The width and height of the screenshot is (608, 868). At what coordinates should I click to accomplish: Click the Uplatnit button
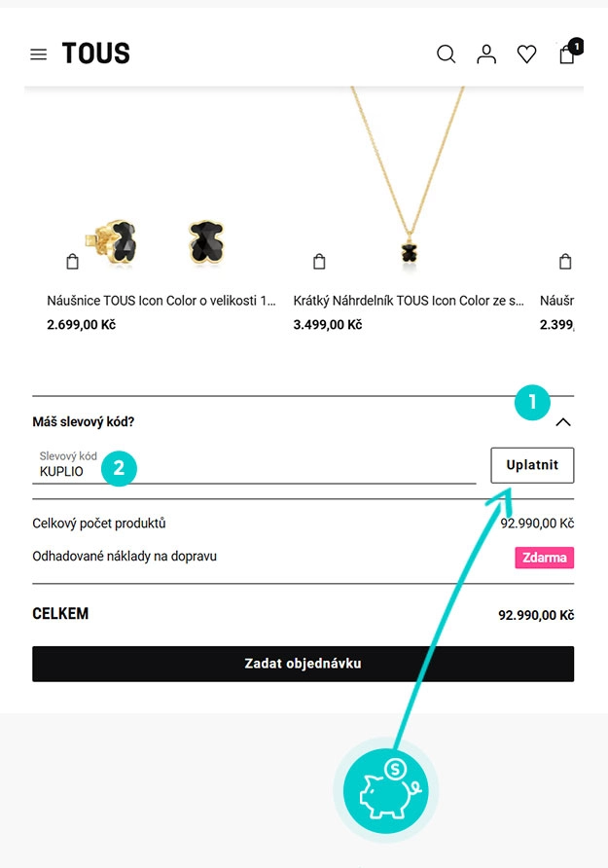click(x=532, y=465)
